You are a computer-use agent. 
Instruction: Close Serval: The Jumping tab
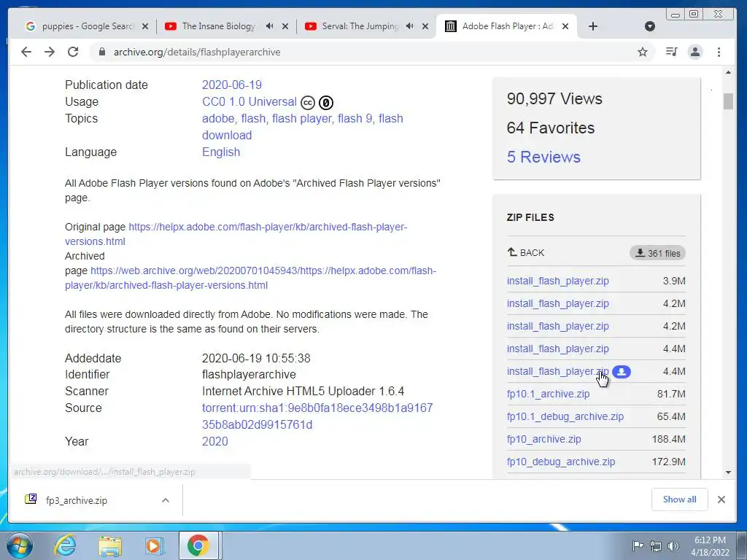425,26
